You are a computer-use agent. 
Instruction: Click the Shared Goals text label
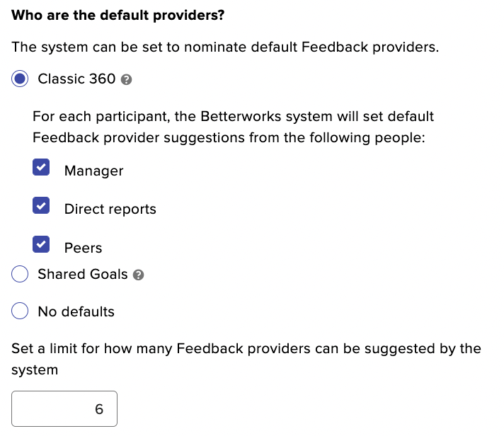tap(83, 274)
